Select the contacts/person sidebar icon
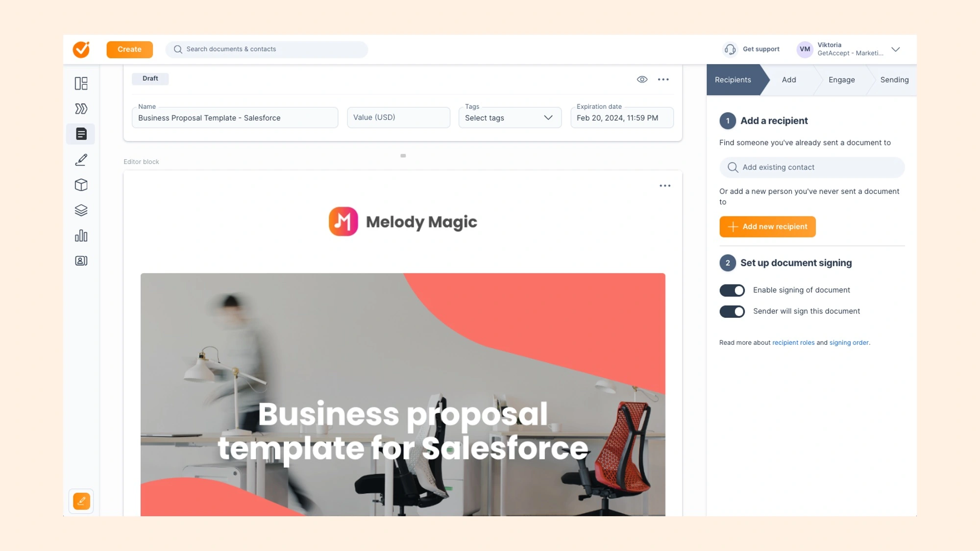 point(81,261)
